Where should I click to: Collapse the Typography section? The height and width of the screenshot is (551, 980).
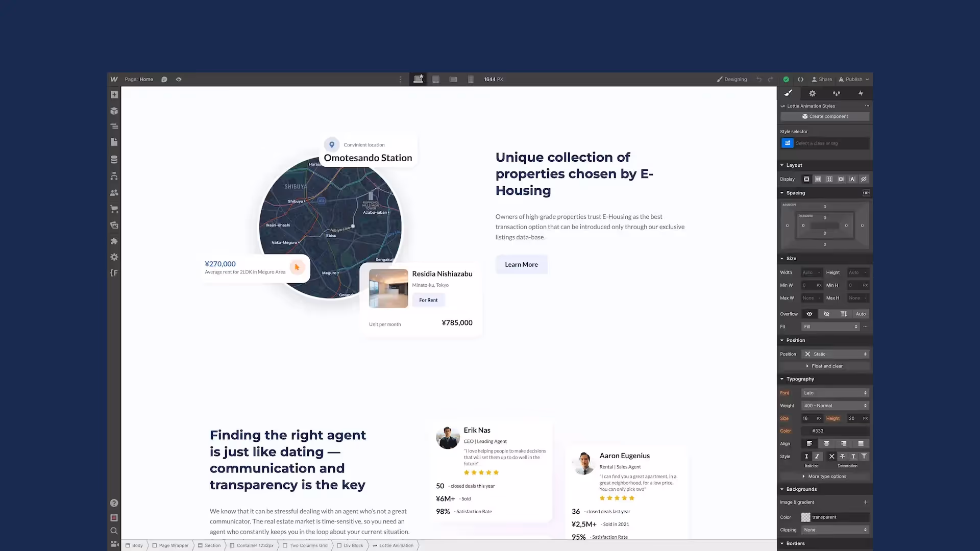[x=800, y=379]
